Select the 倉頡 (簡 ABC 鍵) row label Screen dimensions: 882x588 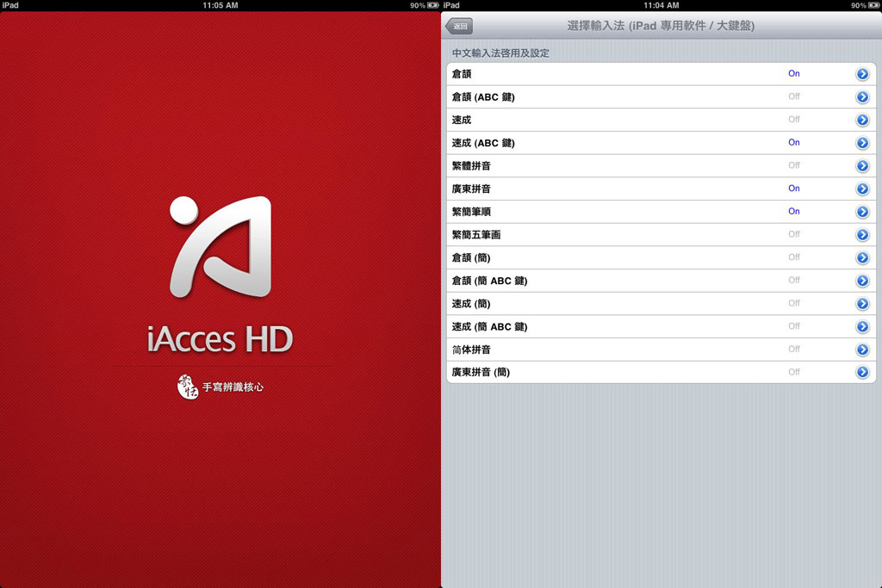click(489, 281)
